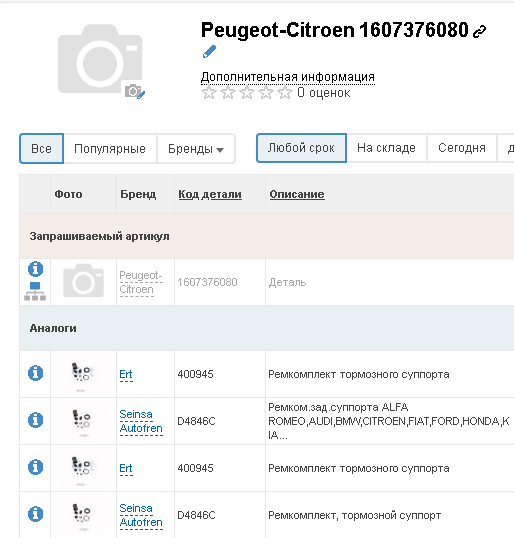Open second Ert brand link
The image size is (514, 538).
tap(126, 468)
